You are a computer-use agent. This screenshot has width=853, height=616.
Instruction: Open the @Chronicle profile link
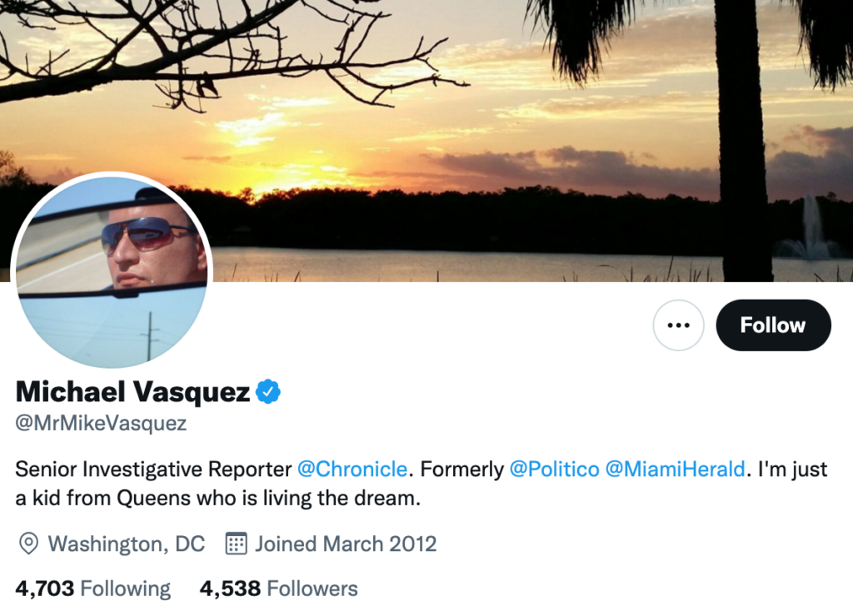point(352,469)
